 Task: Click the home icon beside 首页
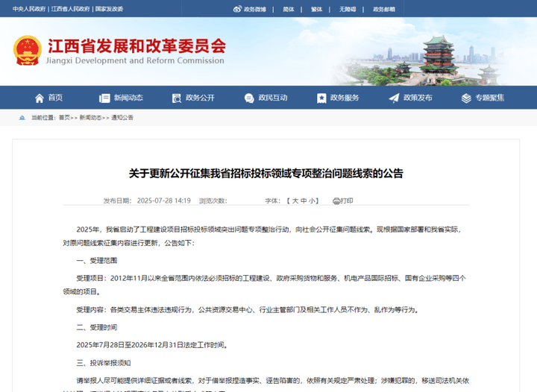pos(40,98)
